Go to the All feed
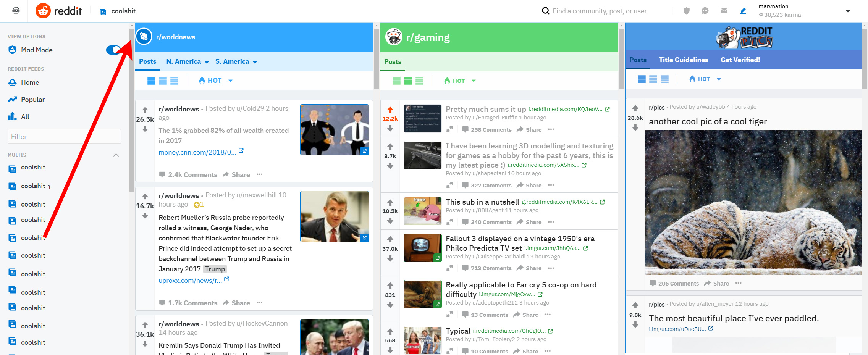The height and width of the screenshot is (355, 868). click(x=25, y=117)
